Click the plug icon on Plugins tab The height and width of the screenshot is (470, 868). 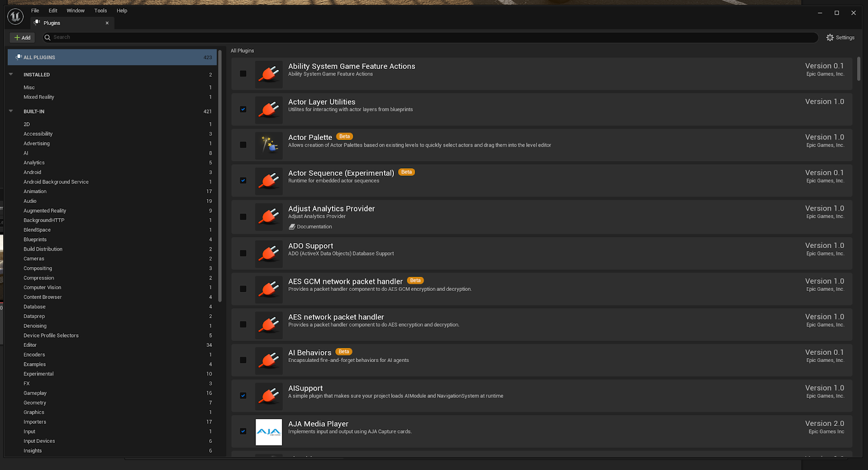(x=37, y=23)
